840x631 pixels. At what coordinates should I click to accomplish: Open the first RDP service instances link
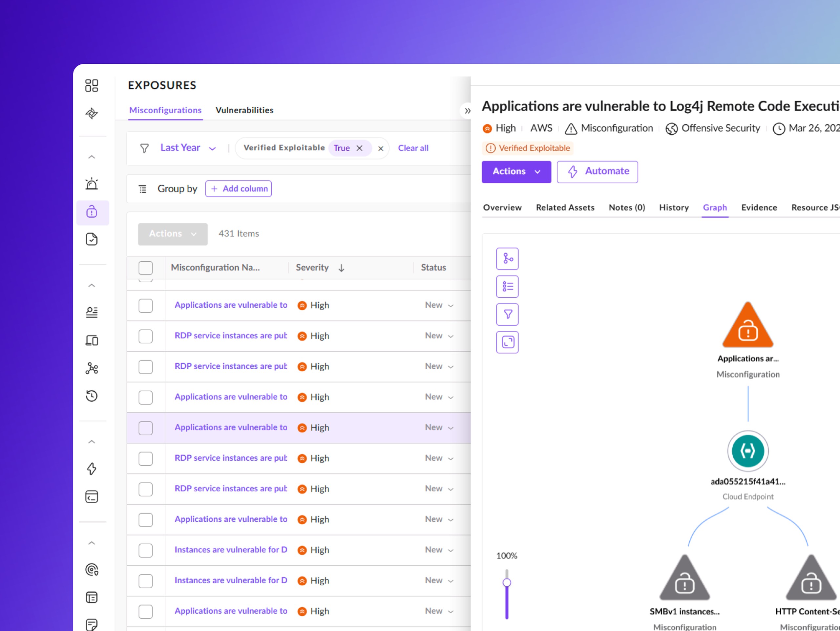point(231,336)
